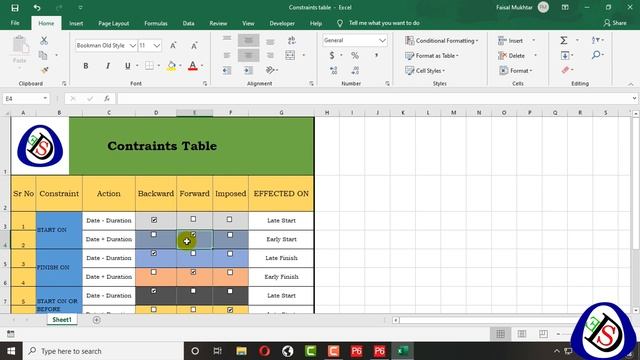Open the File menu
Viewport: 640px width, 360px height.
[x=15, y=23]
